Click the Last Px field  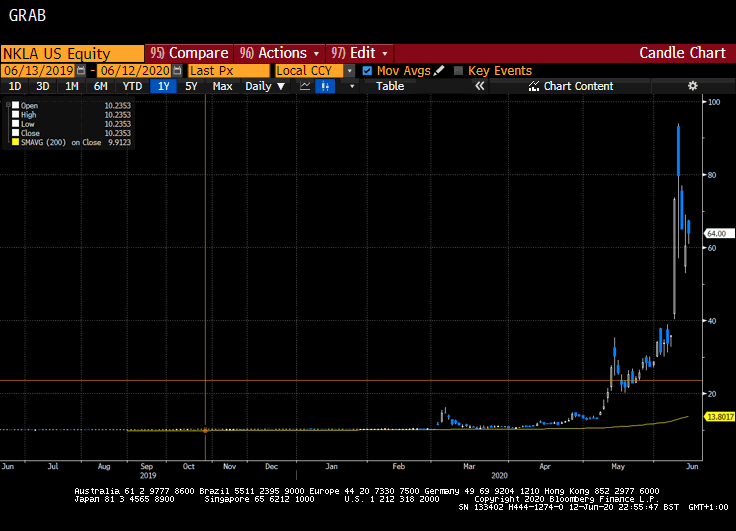tap(229, 71)
